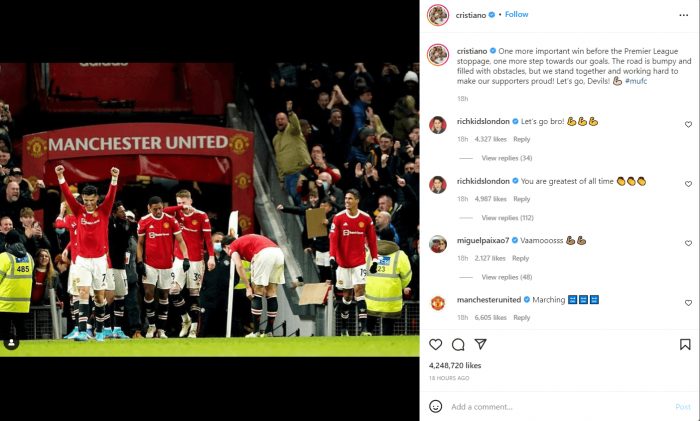Expand View replies (112)
Viewport: 700px width, 421px height.
pos(508,218)
